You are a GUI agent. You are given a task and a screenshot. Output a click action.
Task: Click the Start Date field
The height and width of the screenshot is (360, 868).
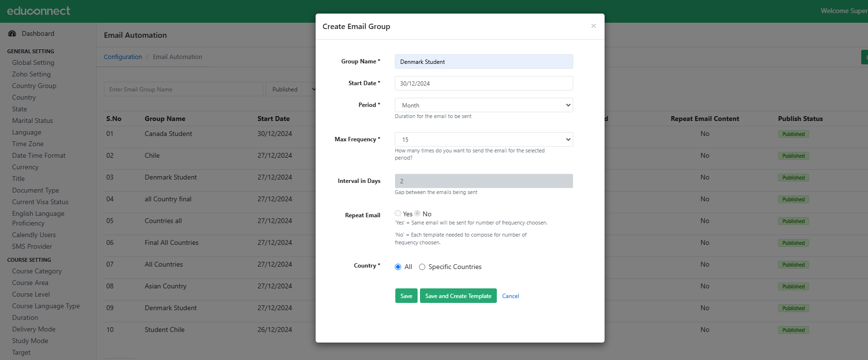coord(483,83)
